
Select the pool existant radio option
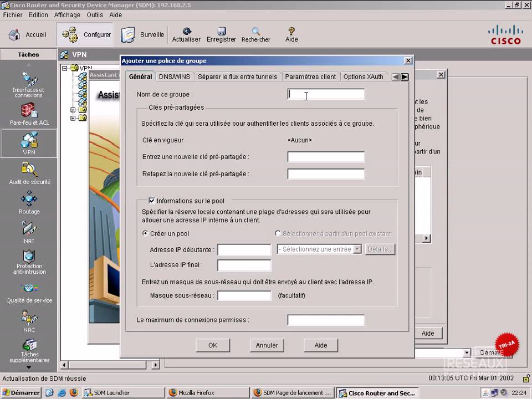coord(278,233)
